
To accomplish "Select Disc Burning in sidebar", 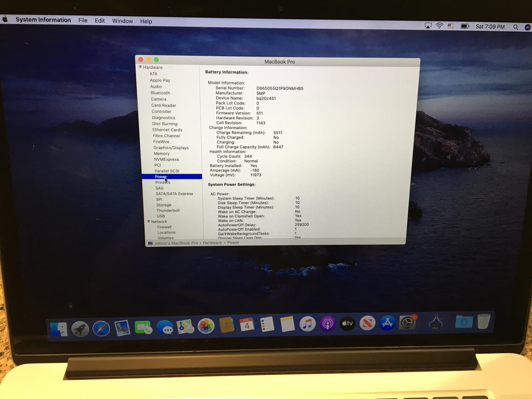I will tap(165, 124).
